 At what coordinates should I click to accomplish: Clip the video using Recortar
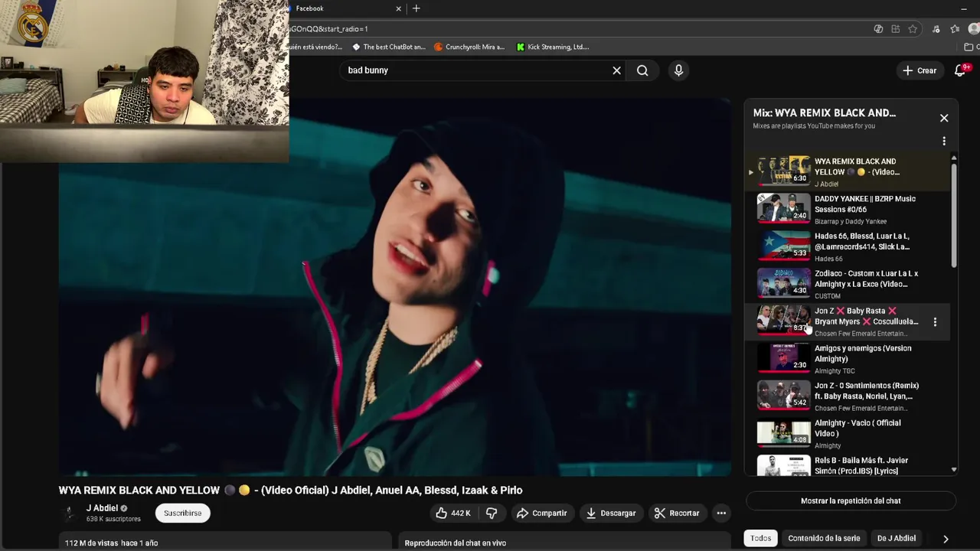(676, 513)
